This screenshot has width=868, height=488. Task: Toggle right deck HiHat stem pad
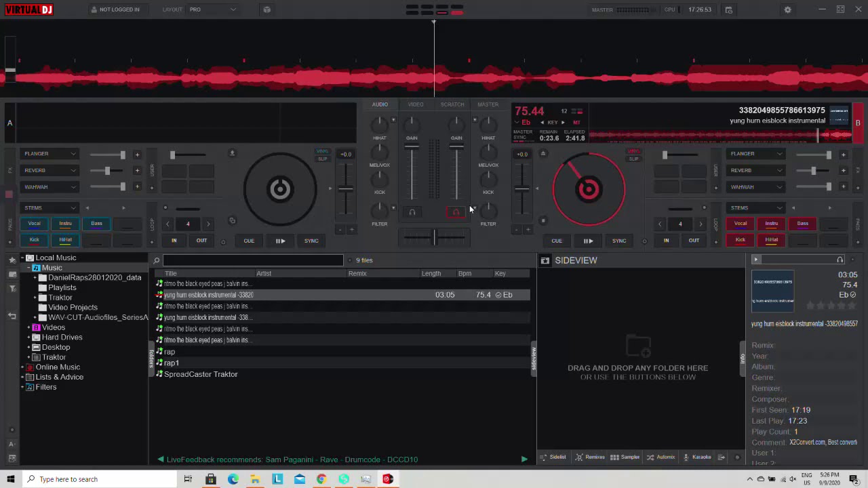[771, 240]
